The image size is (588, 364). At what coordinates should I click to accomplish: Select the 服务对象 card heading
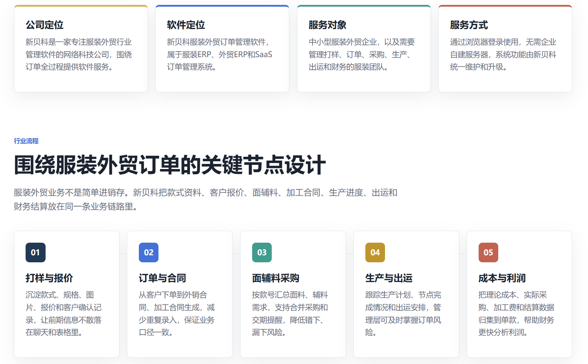pyautogui.click(x=327, y=25)
